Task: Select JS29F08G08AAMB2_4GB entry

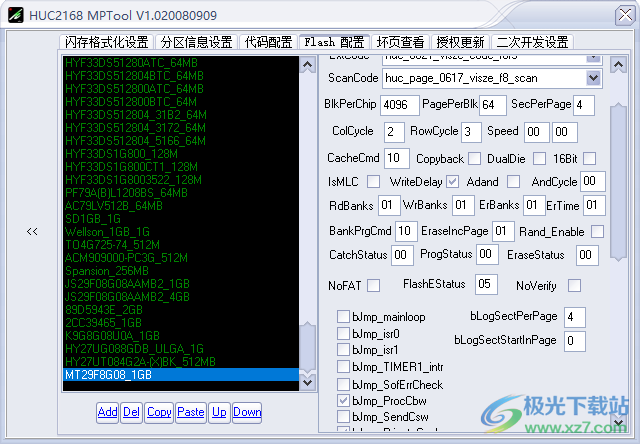Action: point(181,297)
